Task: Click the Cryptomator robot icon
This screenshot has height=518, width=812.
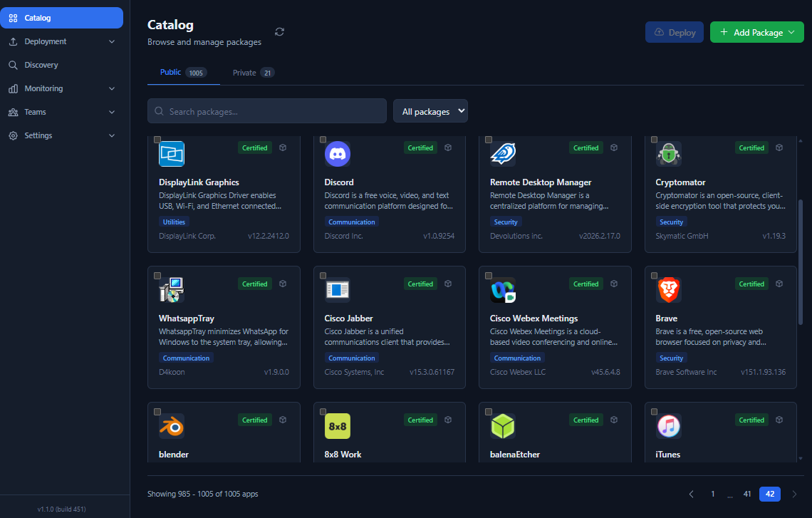Action: pos(669,154)
